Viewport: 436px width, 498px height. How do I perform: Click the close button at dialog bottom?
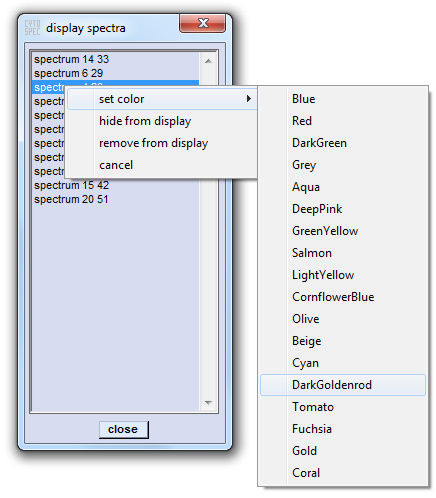(123, 429)
